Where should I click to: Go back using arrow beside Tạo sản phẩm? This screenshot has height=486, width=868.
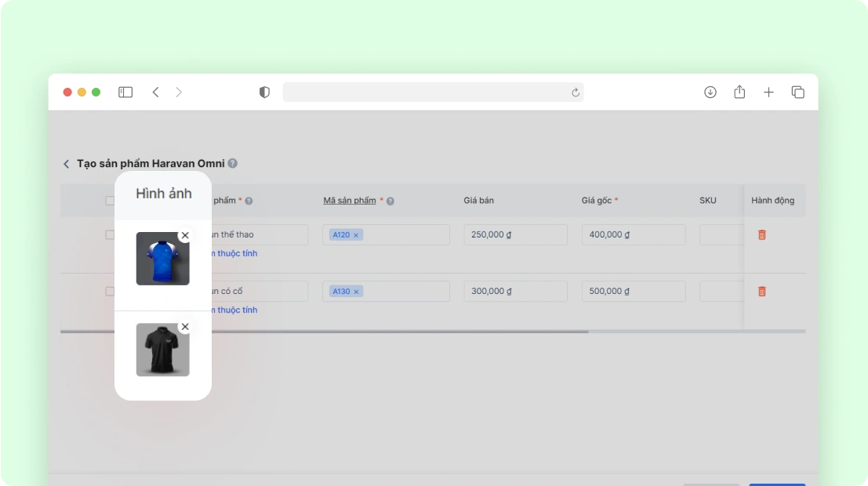pyautogui.click(x=66, y=164)
